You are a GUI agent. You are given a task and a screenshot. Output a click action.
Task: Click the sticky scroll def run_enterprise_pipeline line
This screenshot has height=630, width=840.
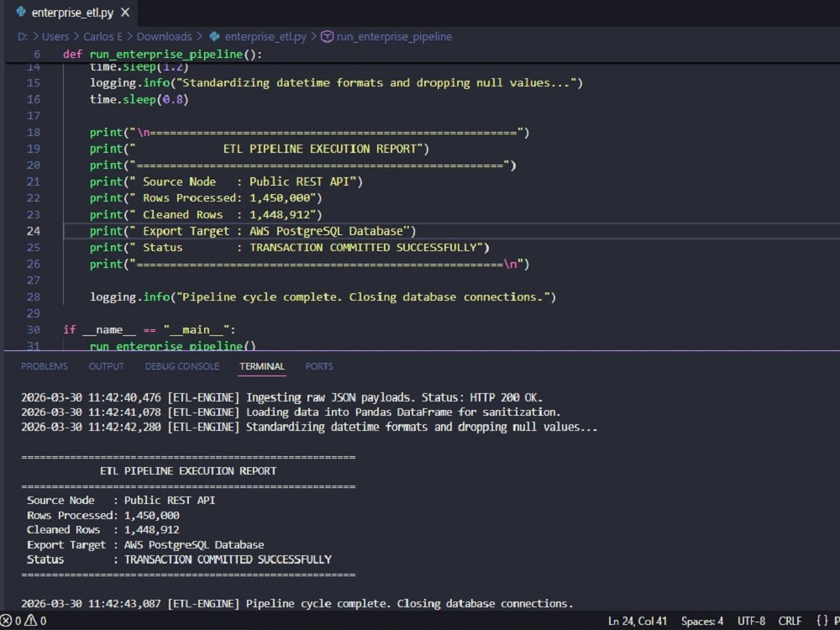[162, 54]
